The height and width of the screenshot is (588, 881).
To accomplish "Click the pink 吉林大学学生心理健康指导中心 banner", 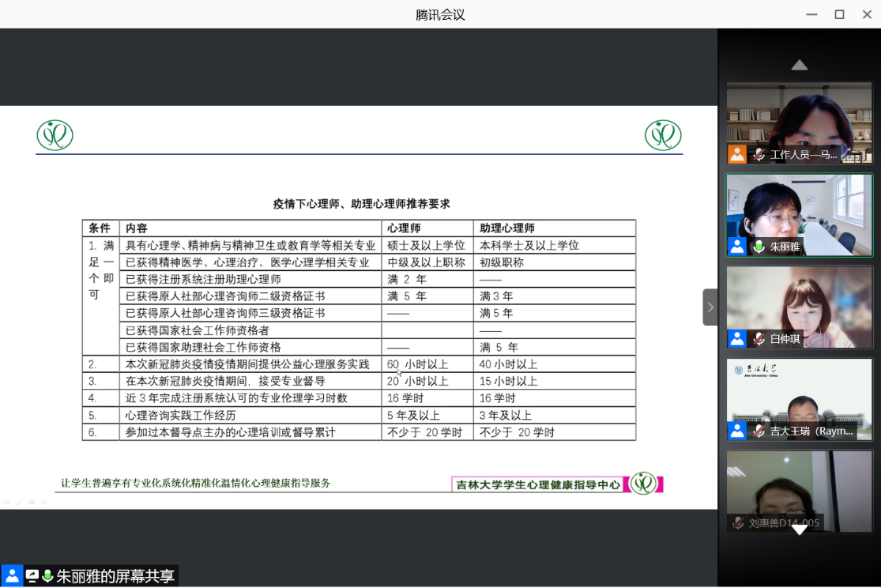I will 537,484.
